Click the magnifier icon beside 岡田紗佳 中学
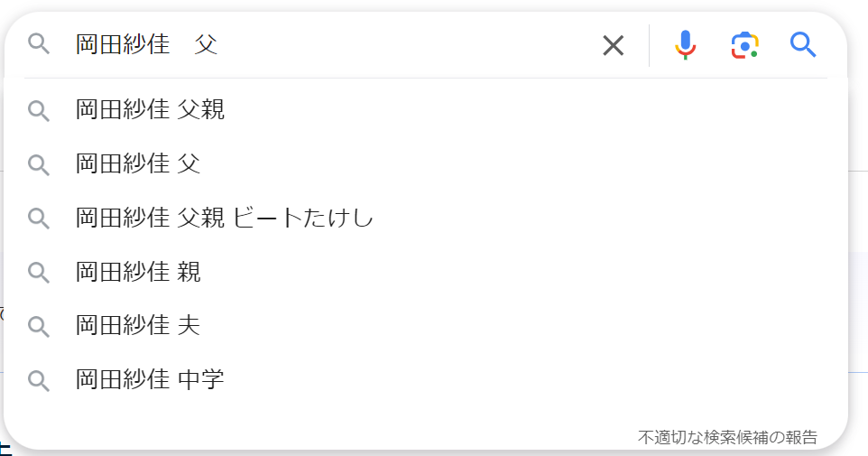 (39, 380)
